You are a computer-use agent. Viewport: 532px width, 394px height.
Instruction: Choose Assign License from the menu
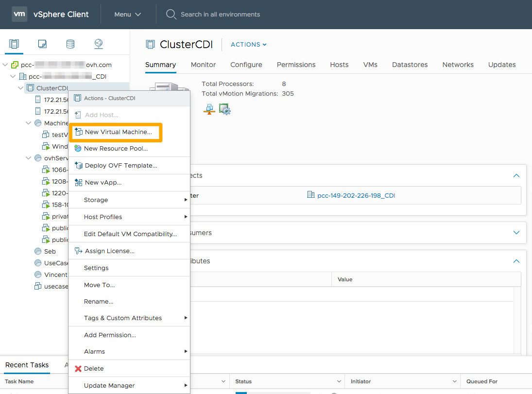(x=108, y=251)
